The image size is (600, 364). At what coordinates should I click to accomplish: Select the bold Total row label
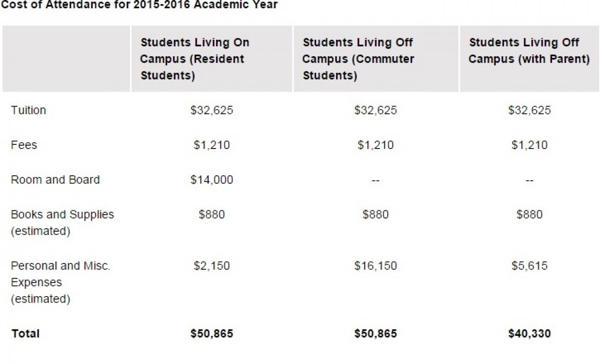pyautogui.click(x=26, y=333)
